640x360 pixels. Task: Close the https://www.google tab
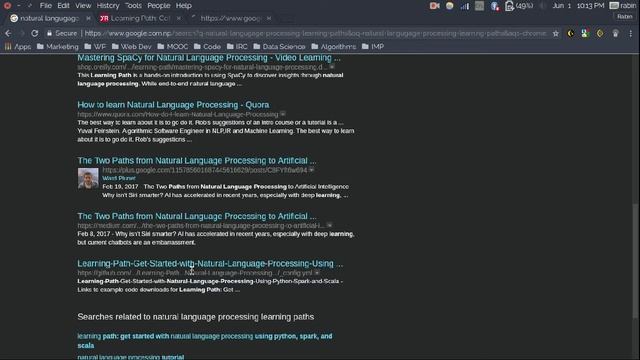click(x=269, y=18)
